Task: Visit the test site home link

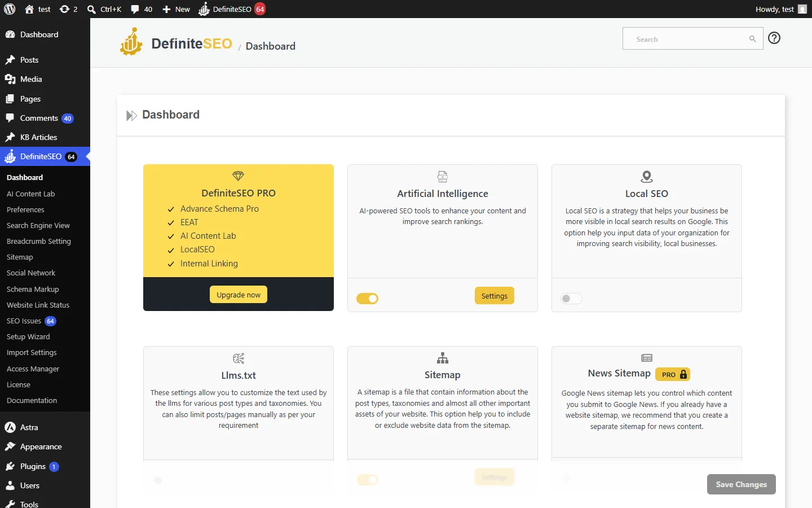Action: [x=37, y=9]
